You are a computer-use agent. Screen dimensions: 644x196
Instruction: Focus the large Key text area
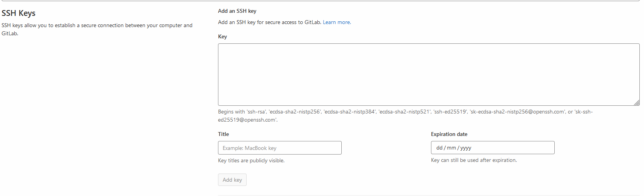click(x=428, y=74)
